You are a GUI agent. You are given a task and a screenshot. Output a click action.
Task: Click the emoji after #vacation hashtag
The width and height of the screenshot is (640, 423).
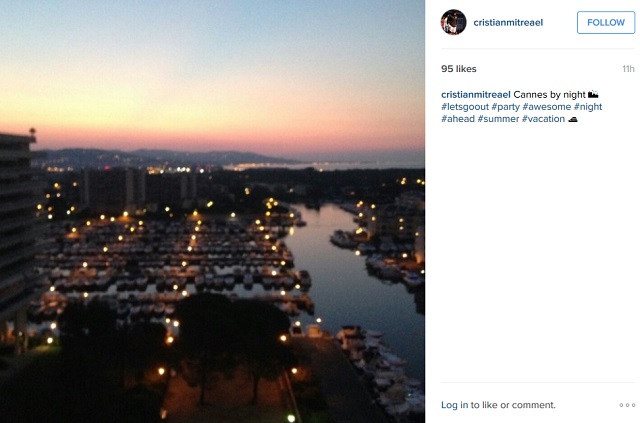pos(573,119)
